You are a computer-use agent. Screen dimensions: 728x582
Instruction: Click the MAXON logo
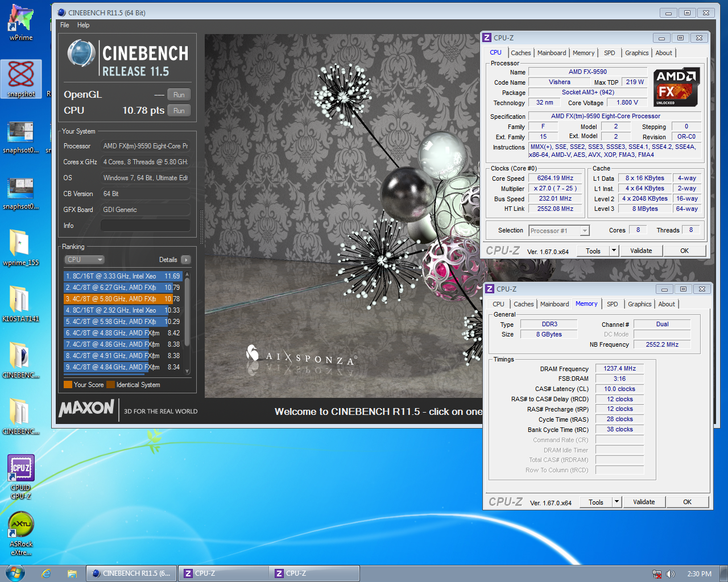[86, 408]
